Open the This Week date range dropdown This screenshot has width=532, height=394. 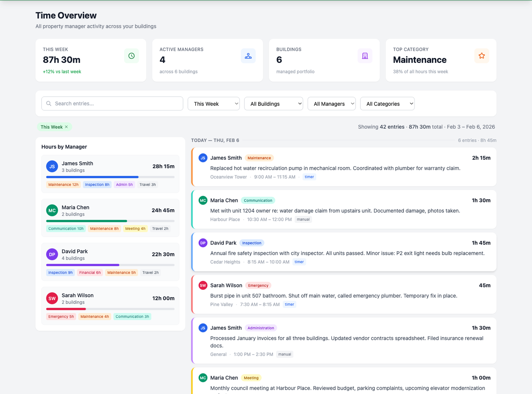click(x=214, y=104)
